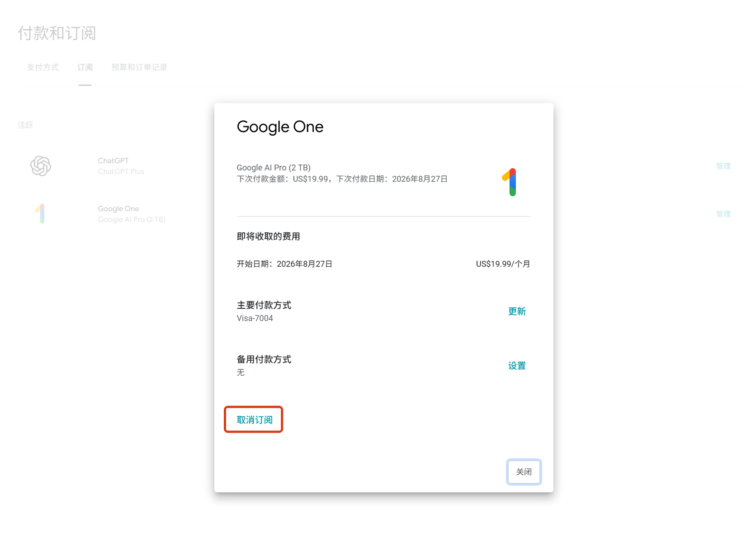
Task: Click the 付款和订阅 page heading
Action: coord(57,33)
